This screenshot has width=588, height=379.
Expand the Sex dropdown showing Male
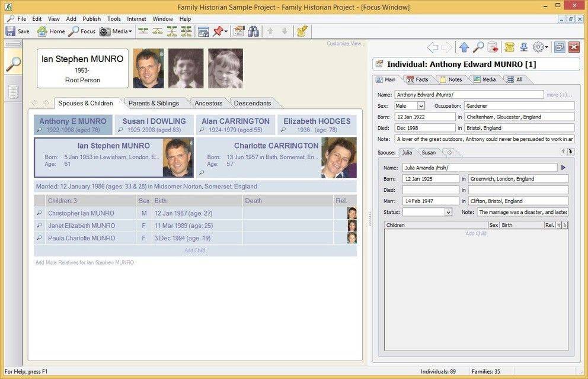[x=421, y=106]
